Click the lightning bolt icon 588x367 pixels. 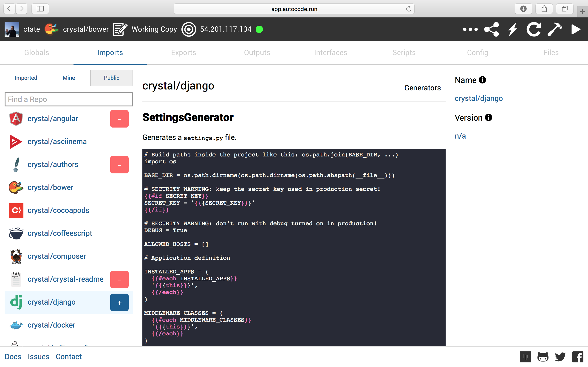(x=513, y=29)
